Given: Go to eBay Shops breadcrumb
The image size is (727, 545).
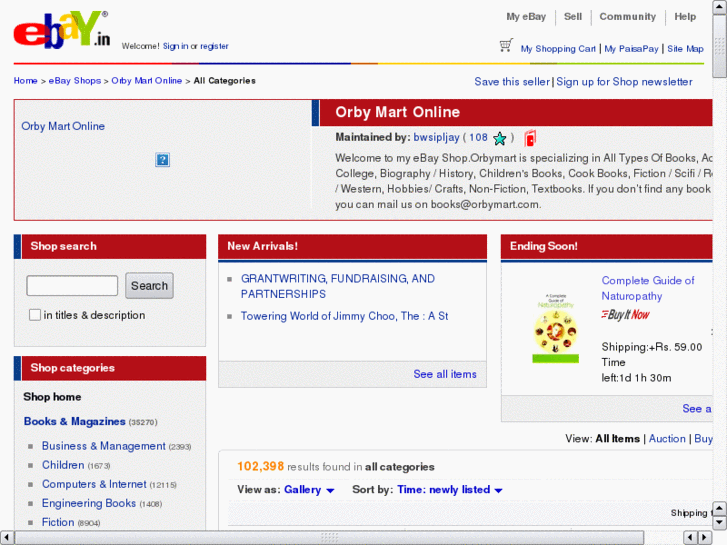Looking at the screenshot, I should click(75, 81).
